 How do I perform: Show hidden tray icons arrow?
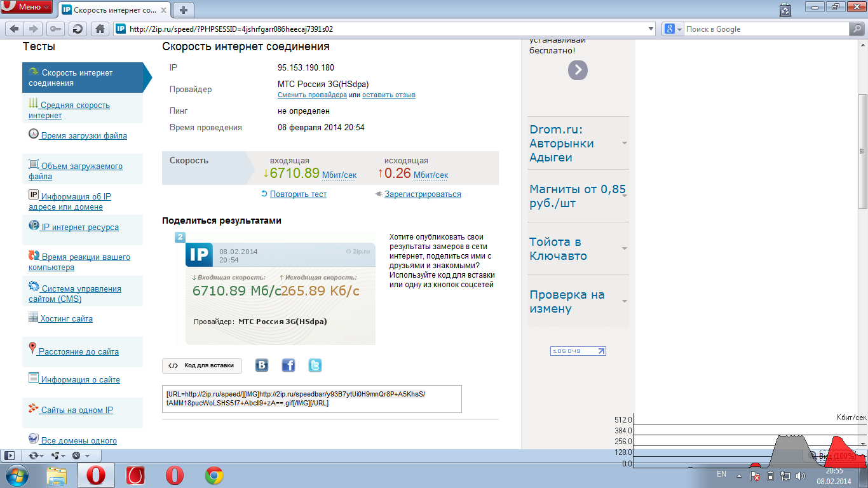739,475
